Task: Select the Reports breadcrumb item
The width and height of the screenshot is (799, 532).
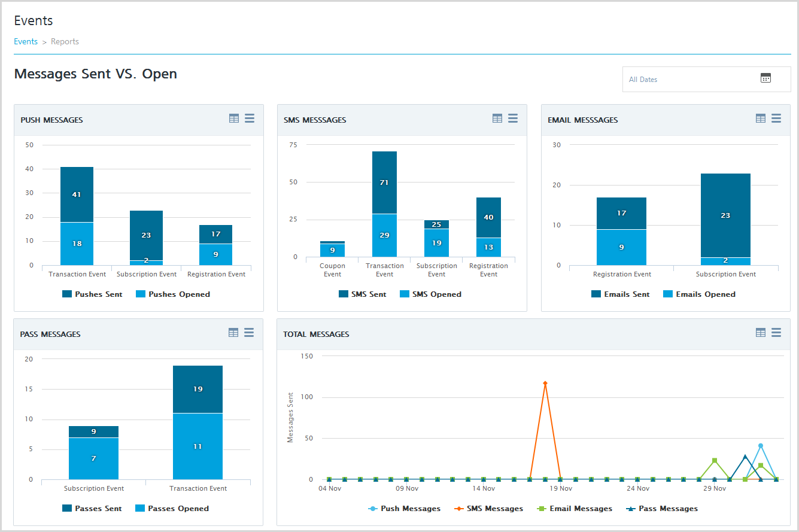Action: coord(65,41)
